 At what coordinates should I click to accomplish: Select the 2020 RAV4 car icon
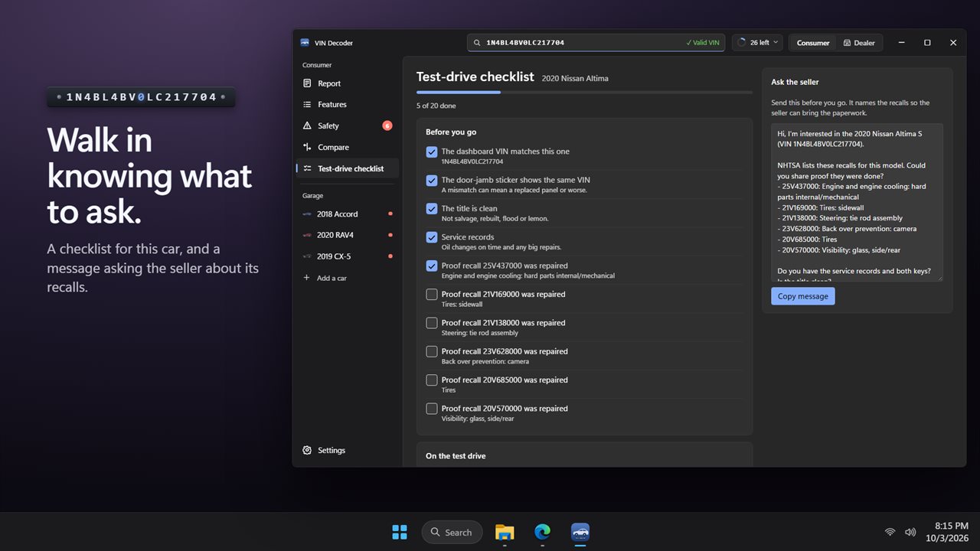[x=307, y=235]
